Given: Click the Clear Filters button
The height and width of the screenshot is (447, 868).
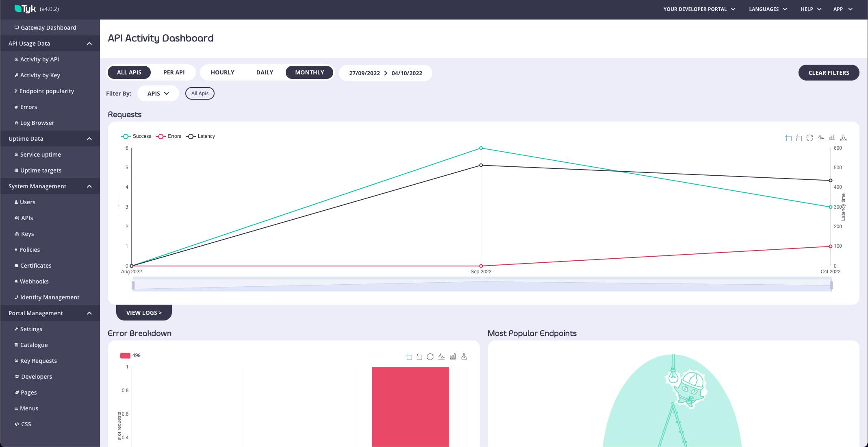Looking at the screenshot, I should coord(829,73).
